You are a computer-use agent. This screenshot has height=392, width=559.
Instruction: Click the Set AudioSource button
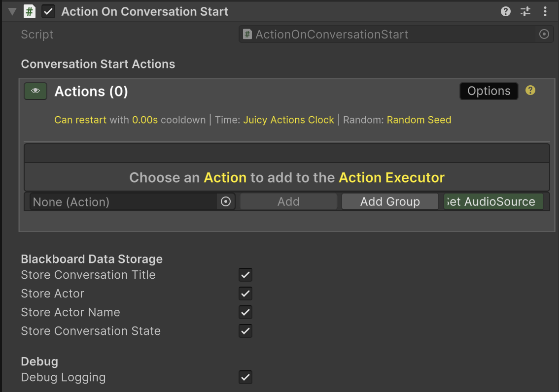pyautogui.click(x=493, y=202)
